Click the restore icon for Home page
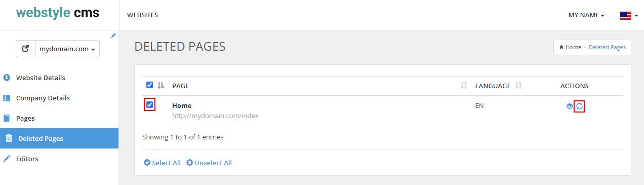Viewport: 644px width, 185px height. click(580, 106)
